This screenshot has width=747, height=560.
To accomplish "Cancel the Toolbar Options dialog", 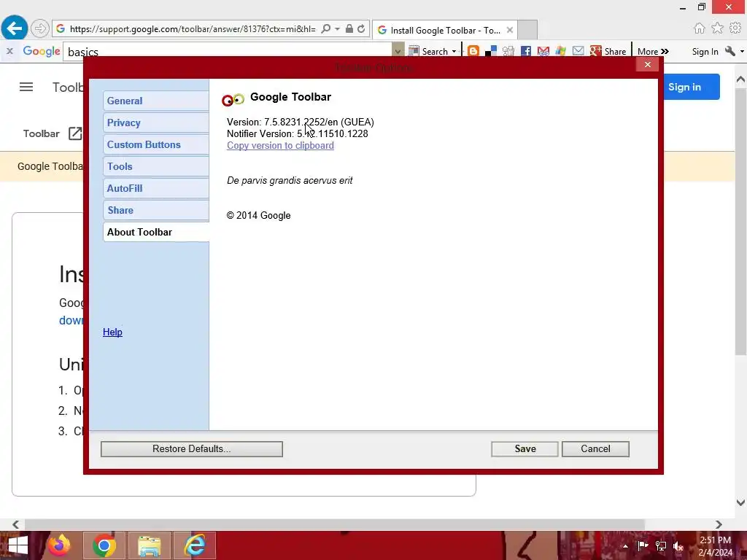I will coord(595,449).
